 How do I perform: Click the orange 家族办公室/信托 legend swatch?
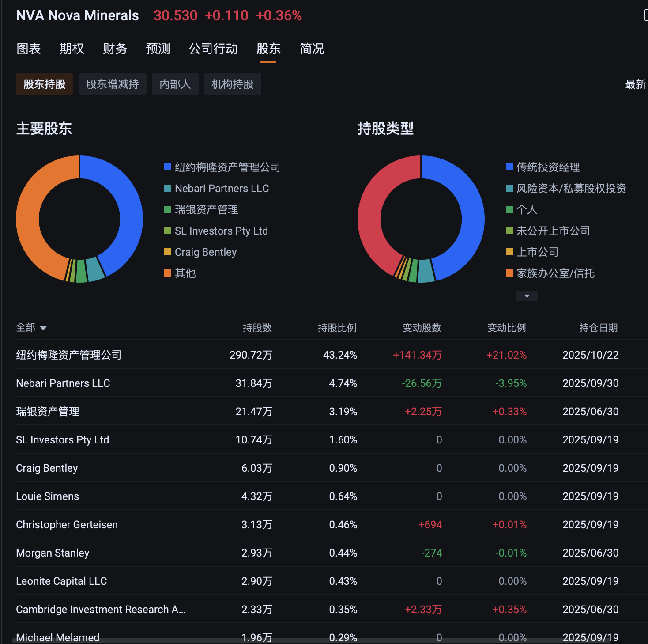click(x=509, y=273)
